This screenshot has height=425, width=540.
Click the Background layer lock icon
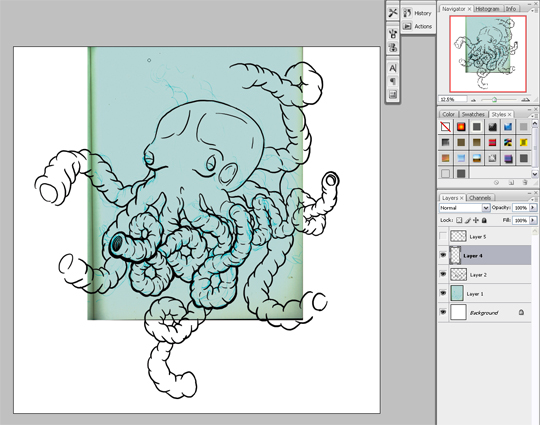(x=521, y=312)
